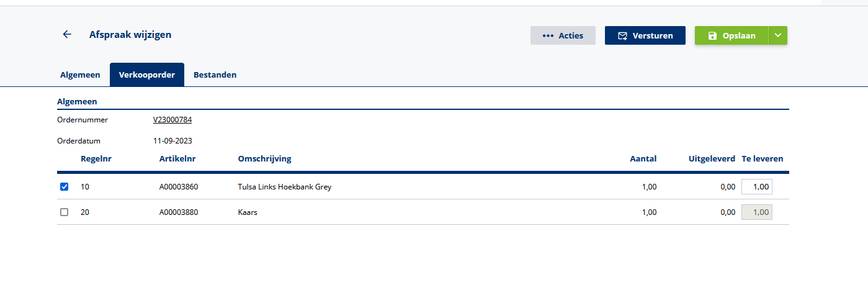Click article number A00003880
This screenshot has width=868, height=300.
(x=179, y=212)
